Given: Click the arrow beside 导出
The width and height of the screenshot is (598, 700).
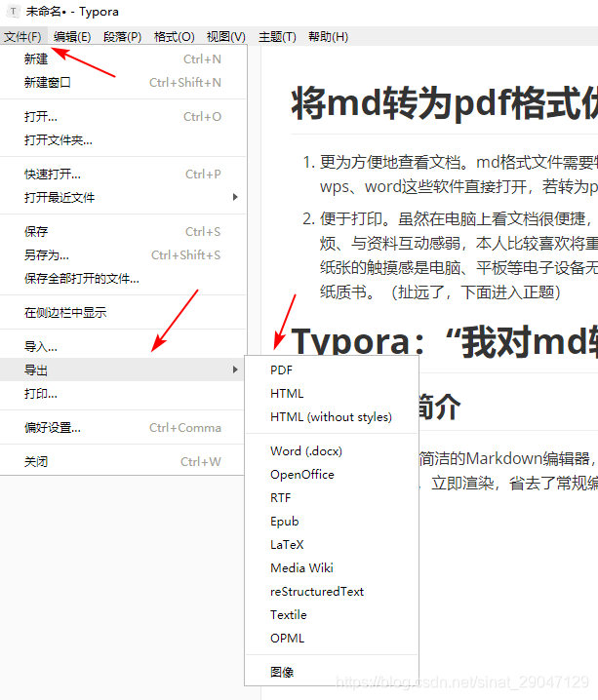Looking at the screenshot, I should point(235,369).
